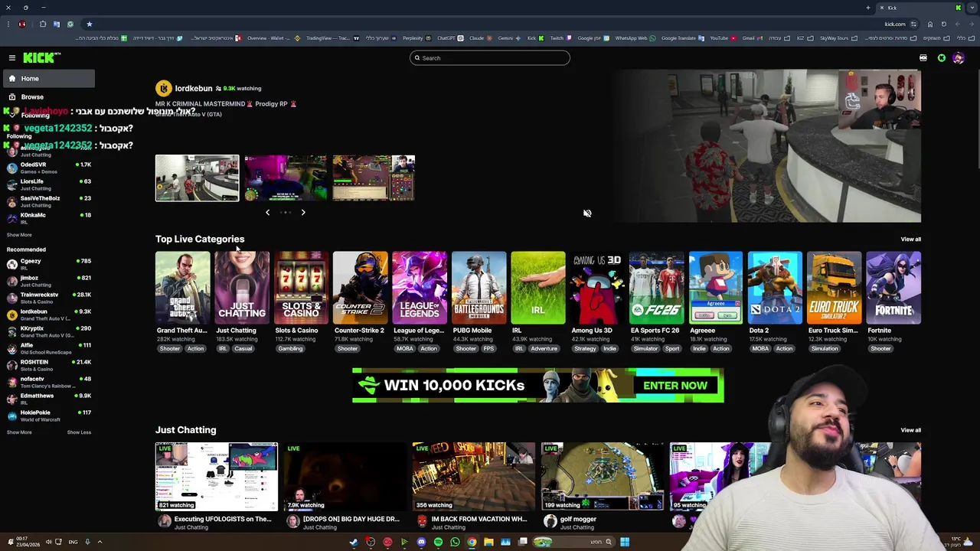The width and height of the screenshot is (980, 551).
Task: Click the lordkebun avatar in the sidebar
Action: pos(12,315)
